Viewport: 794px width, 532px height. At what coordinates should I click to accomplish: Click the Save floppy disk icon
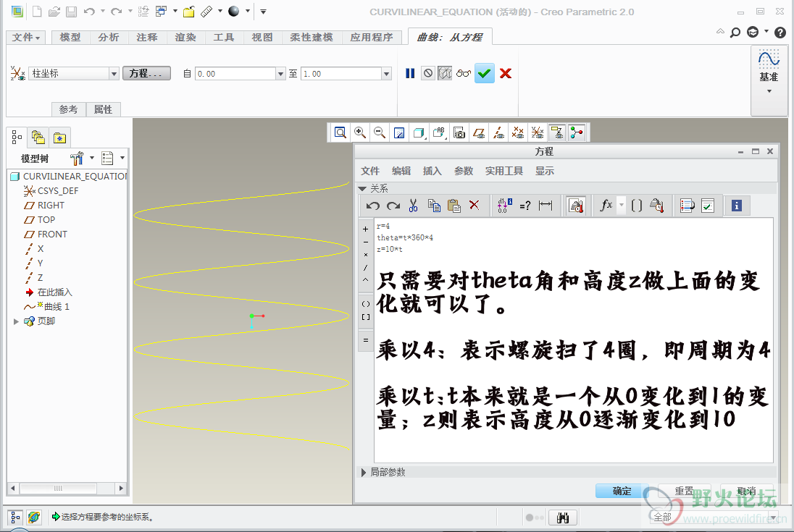[x=72, y=11]
